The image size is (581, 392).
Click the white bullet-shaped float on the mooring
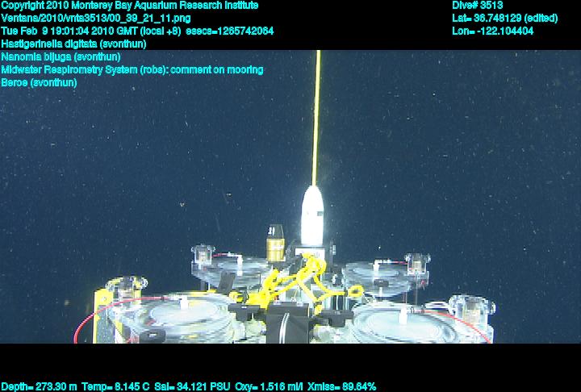(x=312, y=215)
